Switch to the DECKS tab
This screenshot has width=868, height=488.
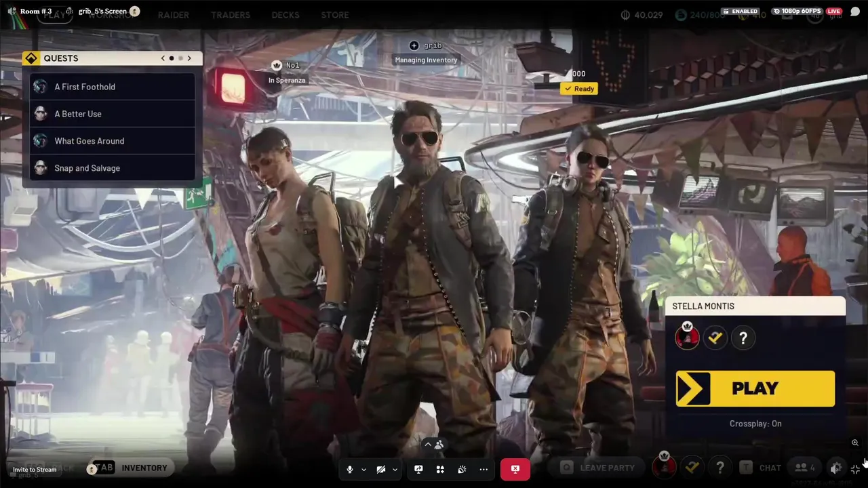coord(285,15)
